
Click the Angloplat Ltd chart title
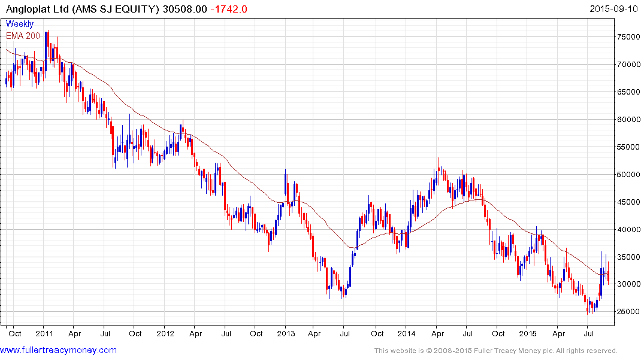82,9
